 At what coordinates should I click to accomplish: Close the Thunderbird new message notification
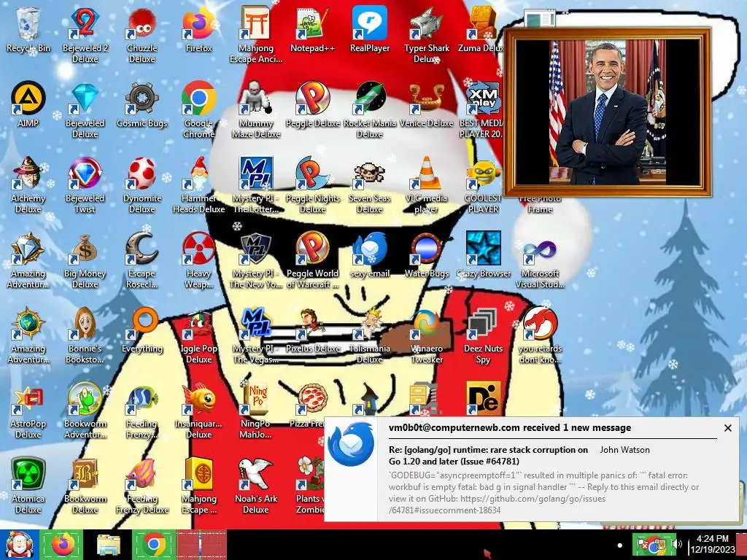tap(727, 428)
